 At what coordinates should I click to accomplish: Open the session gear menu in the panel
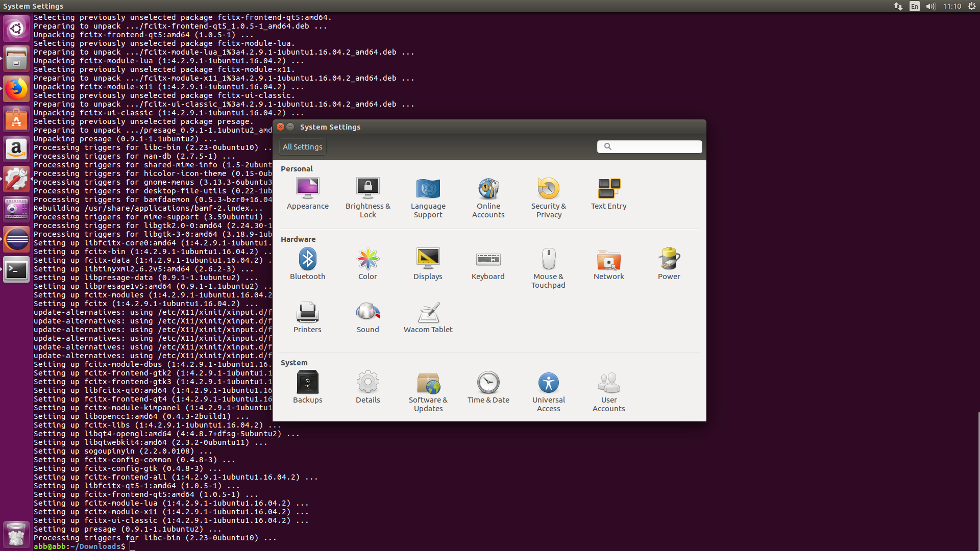pyautogui.click(x=972, y=6)
